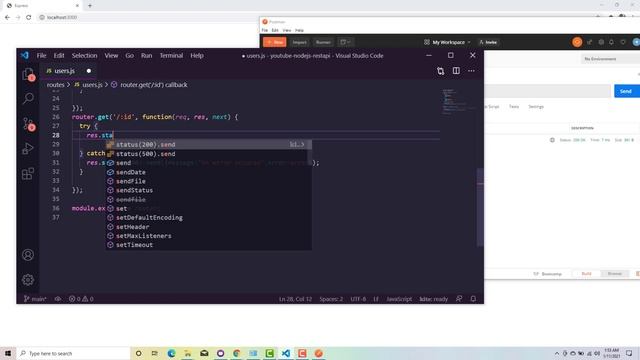
Task: Open the notifications bell in the VS Code status bar
Action: (473, 299)
